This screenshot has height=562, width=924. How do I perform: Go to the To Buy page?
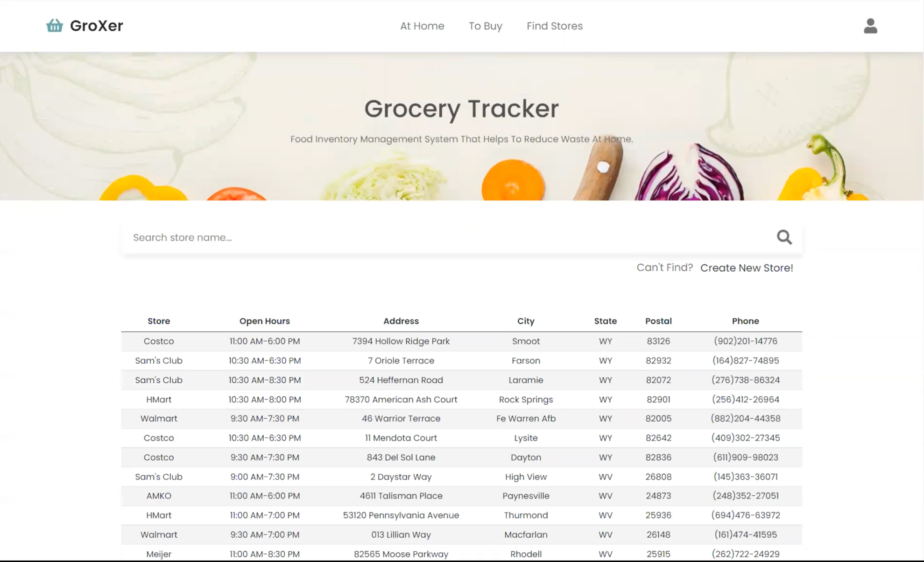pyautogui.click(x=485, y=26)
